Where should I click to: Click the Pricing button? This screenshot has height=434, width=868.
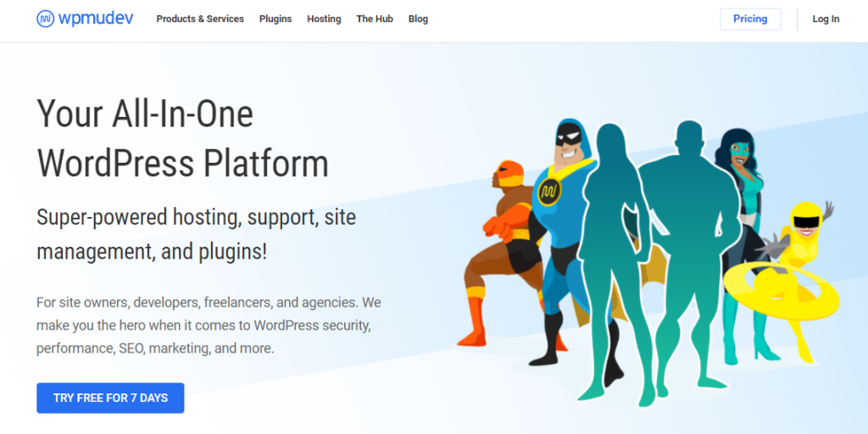(x=750, y=19)
